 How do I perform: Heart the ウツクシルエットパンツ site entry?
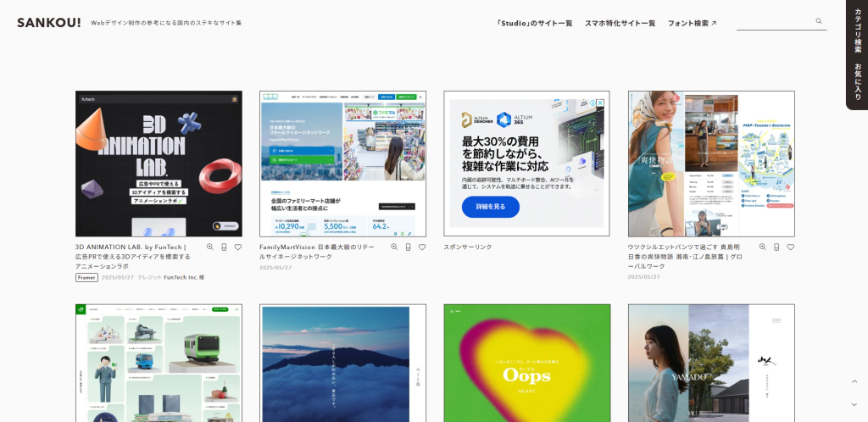tap(791, 247)
